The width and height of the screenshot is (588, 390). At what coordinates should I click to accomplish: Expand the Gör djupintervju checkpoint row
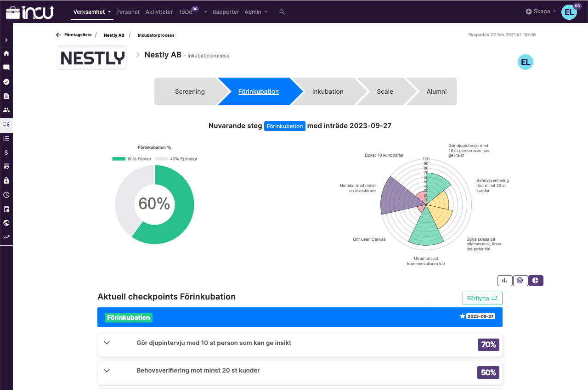[x=107, y=343]
